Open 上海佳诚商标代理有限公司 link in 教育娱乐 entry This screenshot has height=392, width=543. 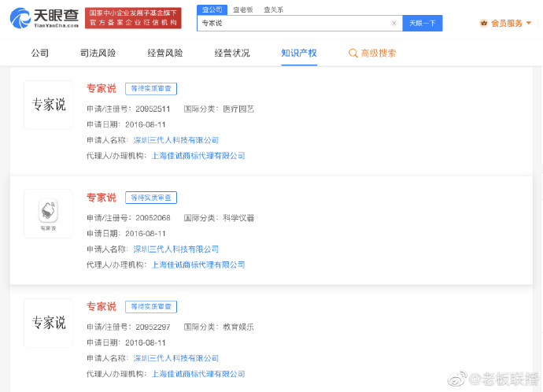point(198,374)
